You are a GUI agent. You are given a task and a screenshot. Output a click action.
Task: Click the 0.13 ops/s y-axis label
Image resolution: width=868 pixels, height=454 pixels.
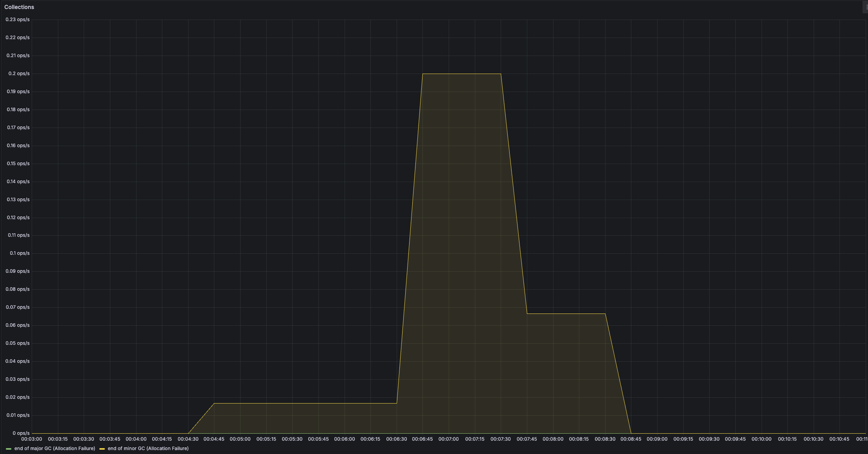coord(18,200)
